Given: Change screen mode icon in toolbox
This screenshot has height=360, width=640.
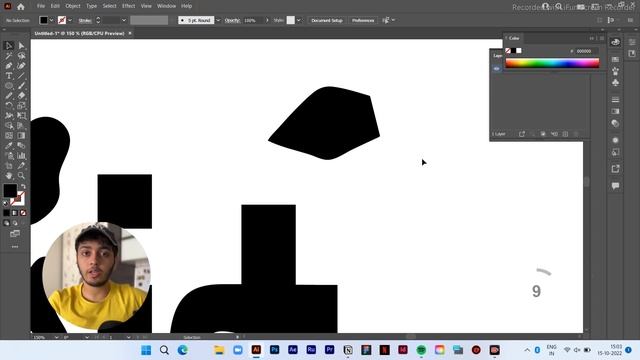Looking at the screenshot, I should (15, 234).
